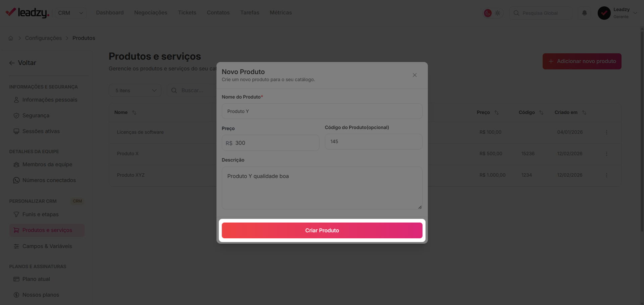Click the R$ 1.000,00 price cell

click(x=492, y=175)
